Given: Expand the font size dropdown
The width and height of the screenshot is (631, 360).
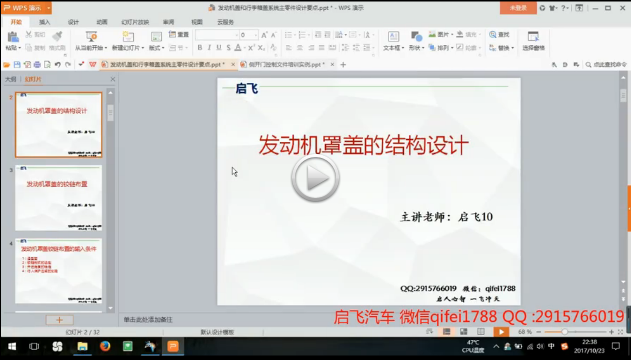Looking at the screenshot, I should coord(256,35).
